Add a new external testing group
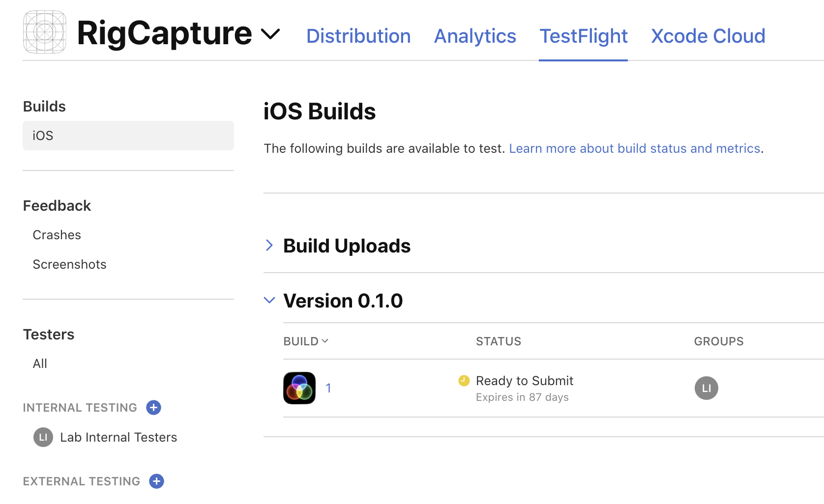824x504 pixels. [157, 481]
